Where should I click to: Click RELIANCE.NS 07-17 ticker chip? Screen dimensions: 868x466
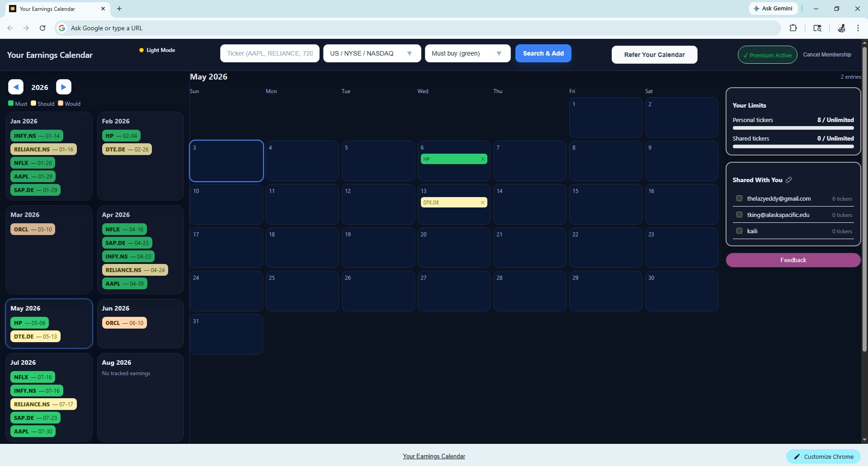[43, 404]
